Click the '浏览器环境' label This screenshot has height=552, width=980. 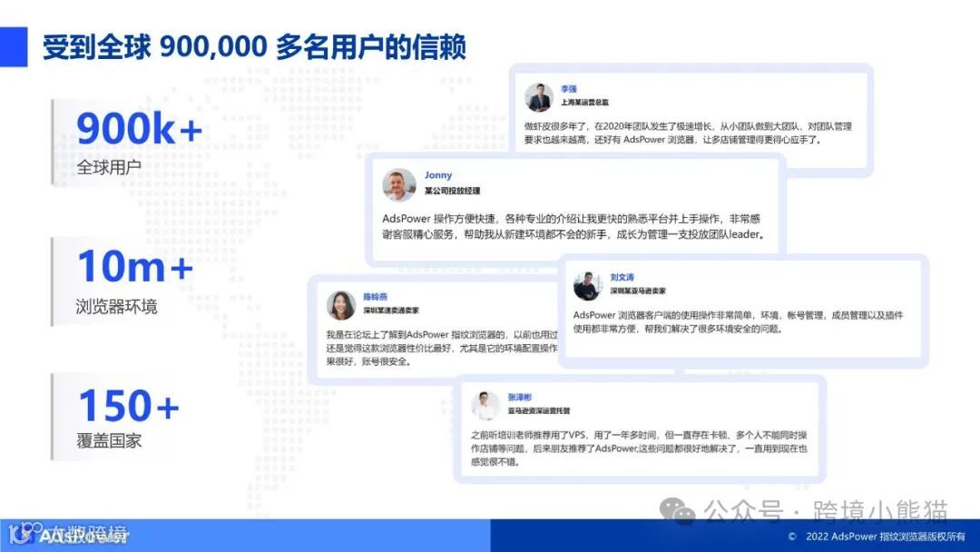pyautogui.click(x=117, y=306)
